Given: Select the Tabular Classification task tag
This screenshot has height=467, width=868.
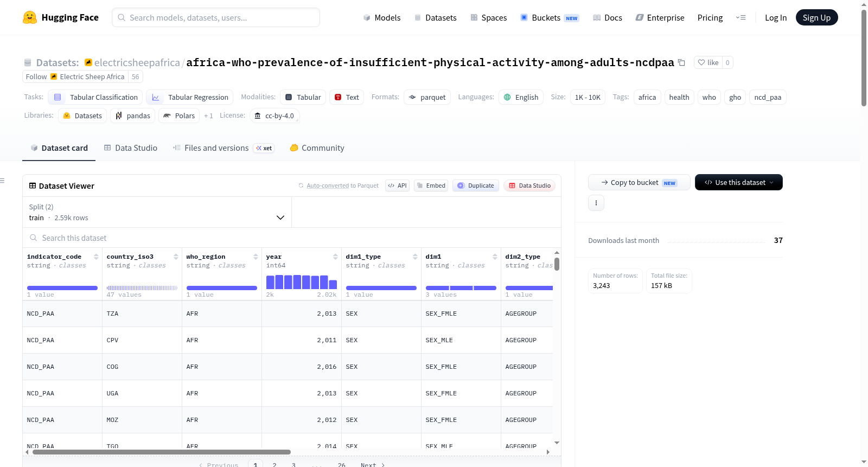Looking at the screenshot, I should coord(95,97).
